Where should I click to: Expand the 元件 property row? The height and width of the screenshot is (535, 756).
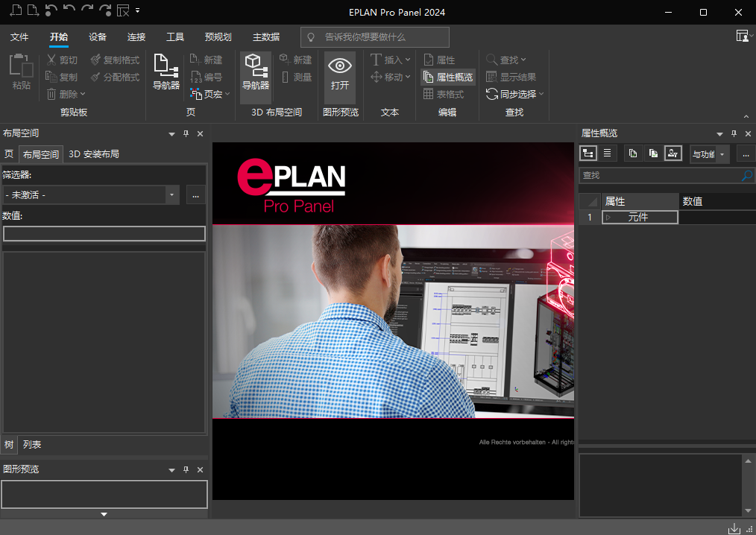[x=608, y=218]
